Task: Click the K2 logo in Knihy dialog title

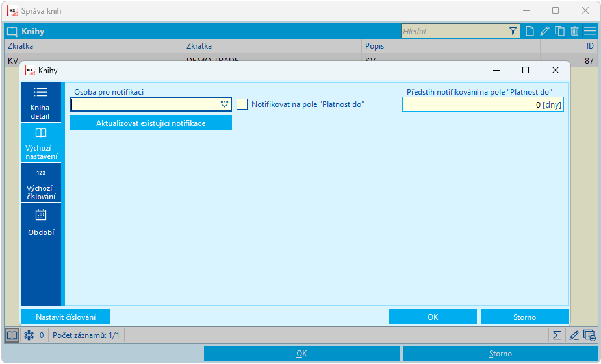Action: tap(30, 71)
